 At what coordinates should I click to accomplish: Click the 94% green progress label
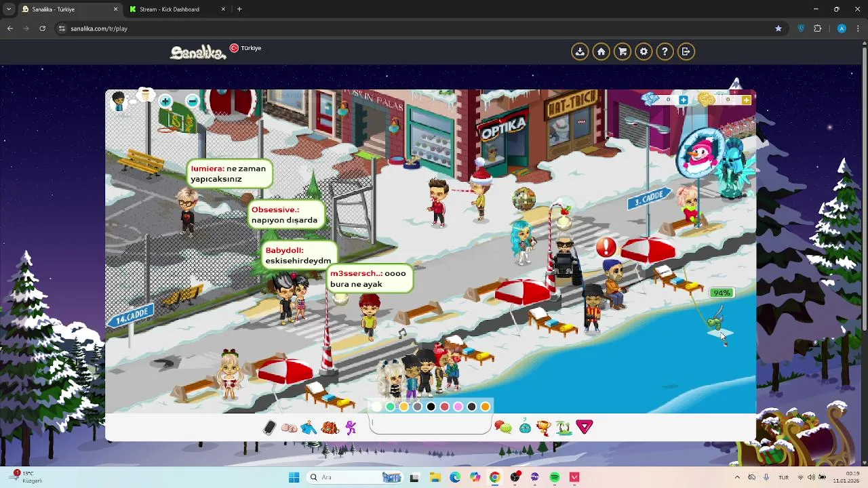(x=722, y=293)
